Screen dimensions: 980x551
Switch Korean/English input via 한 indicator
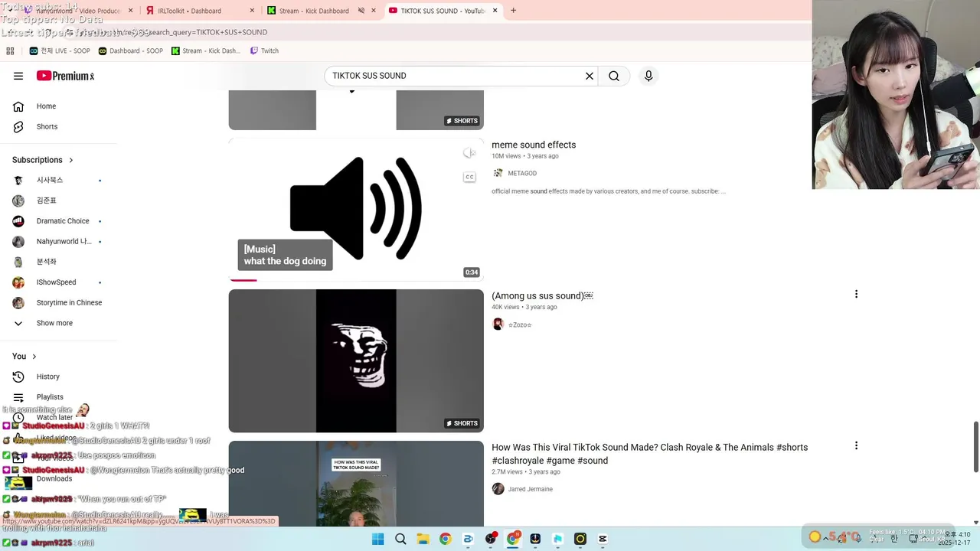coord(893,539)
